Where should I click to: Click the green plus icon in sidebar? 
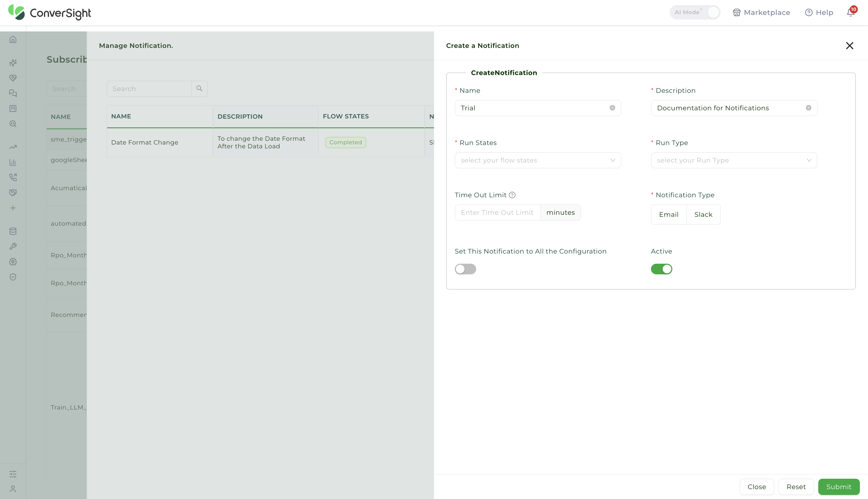[13, 208]
